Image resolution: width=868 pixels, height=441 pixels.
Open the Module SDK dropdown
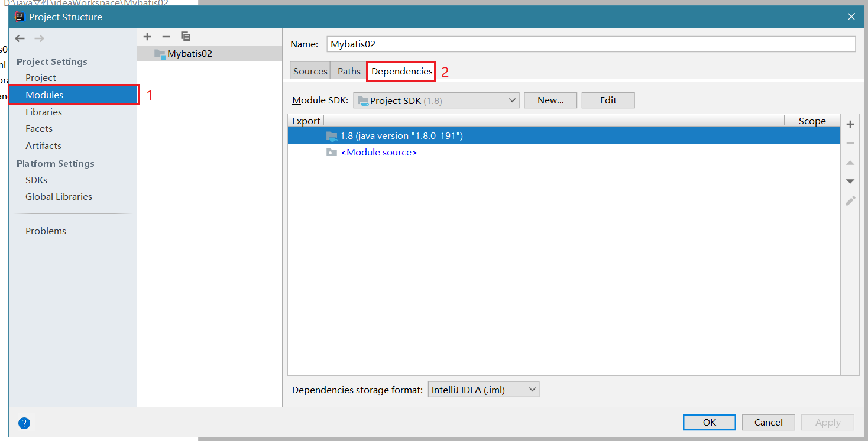pos(436,100)
